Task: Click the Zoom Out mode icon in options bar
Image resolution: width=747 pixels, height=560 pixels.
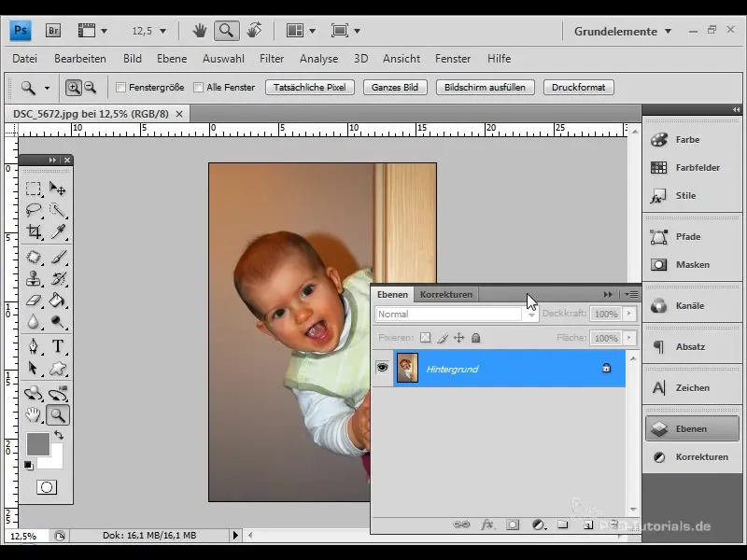Action: [x=90, y=88]
